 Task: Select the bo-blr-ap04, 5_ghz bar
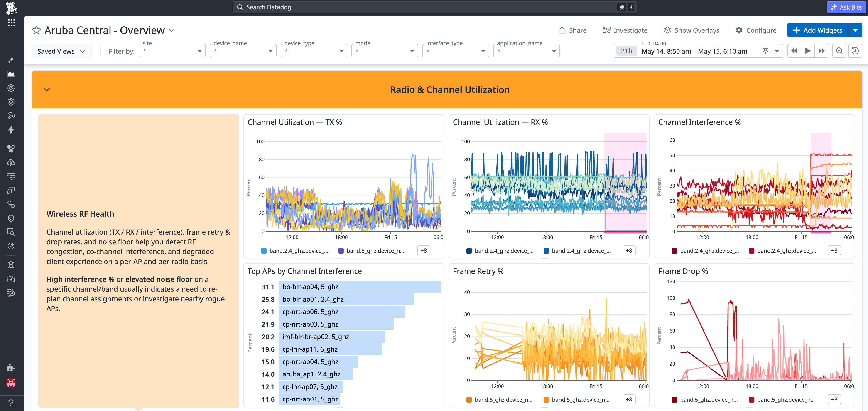pyautogui.click(x=360, y=287)
